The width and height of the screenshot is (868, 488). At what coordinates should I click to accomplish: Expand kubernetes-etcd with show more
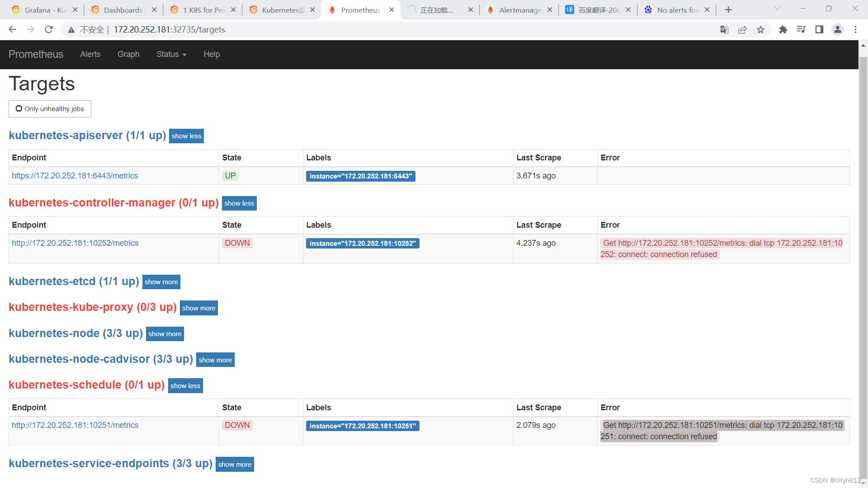coord(161,282)
